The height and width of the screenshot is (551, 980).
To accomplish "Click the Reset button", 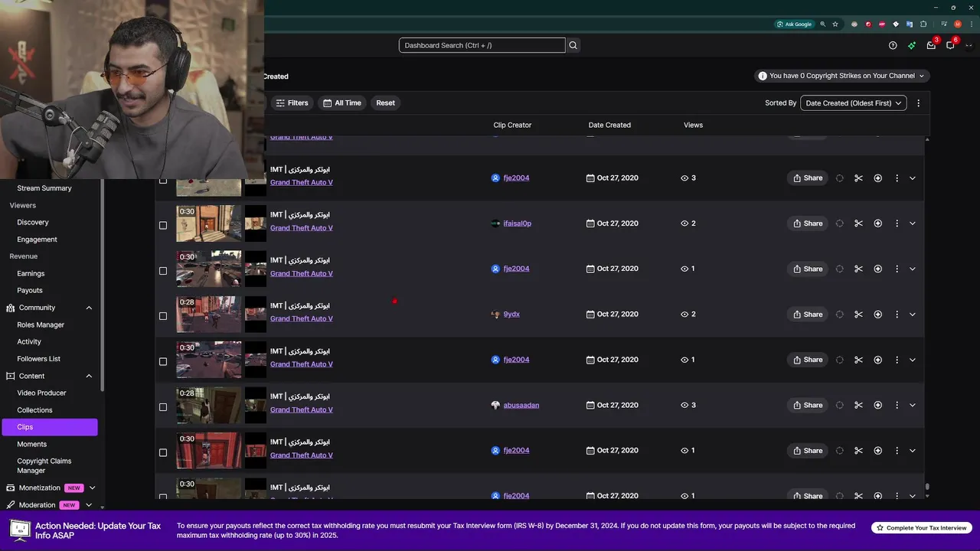I will point(385,103).
